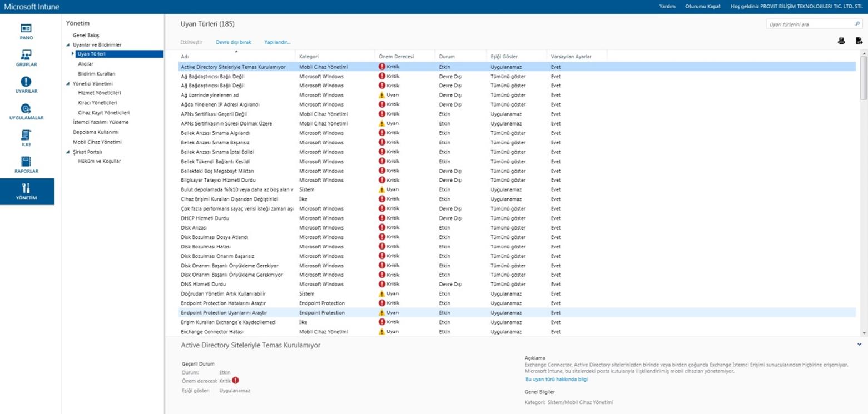Open the Yardım menu item

pos(667,6)
